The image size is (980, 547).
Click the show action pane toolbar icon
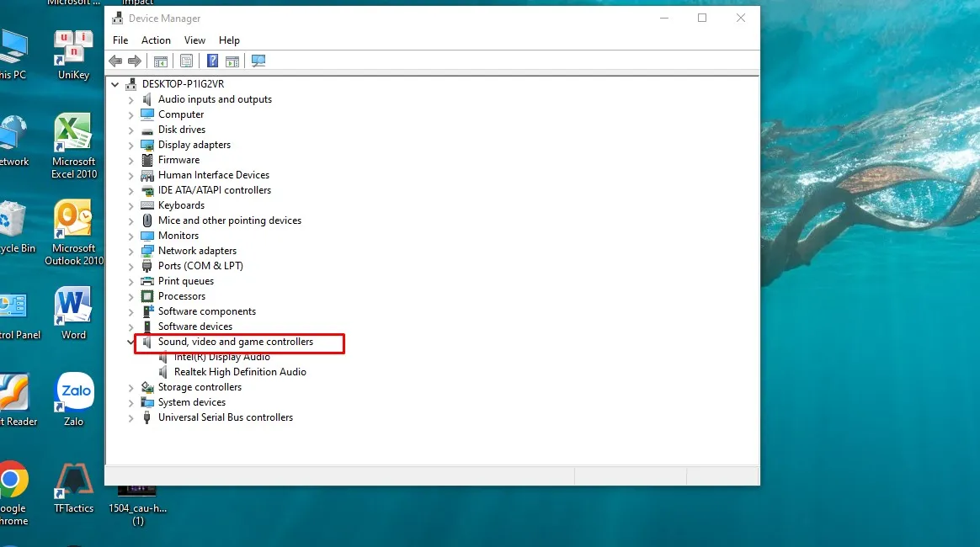click(232, 60)
